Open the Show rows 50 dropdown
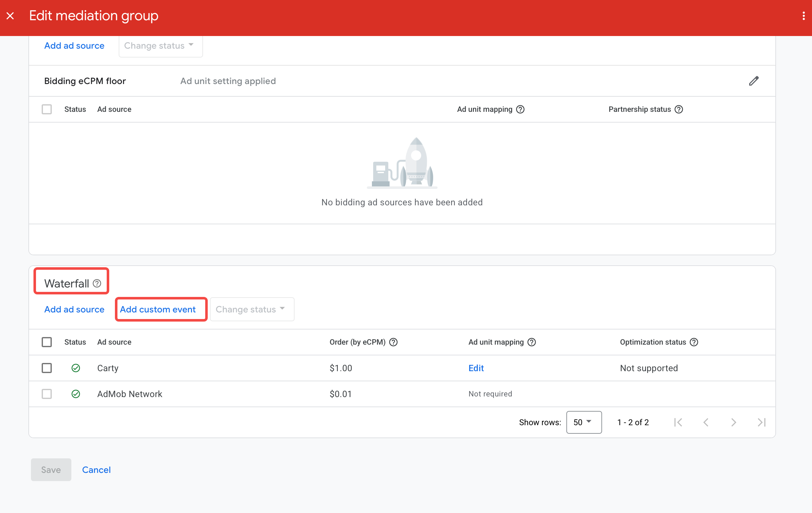Image resolution: width=812 pixels, height=513 pixels. [x=584, y=422]
